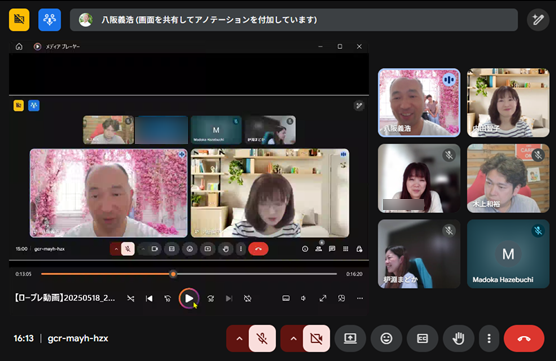The height and width of the screenshot is (361, 556).
Task: Skip to previous track in media player
Action: point(149,299)
